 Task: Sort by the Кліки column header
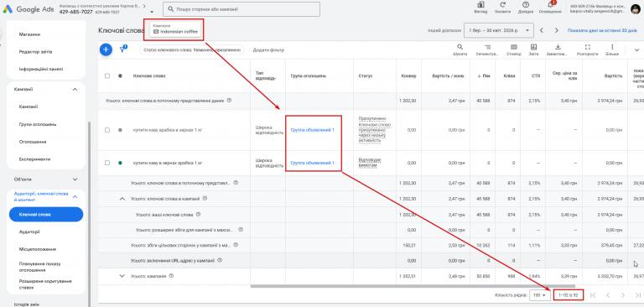(509, 76)
